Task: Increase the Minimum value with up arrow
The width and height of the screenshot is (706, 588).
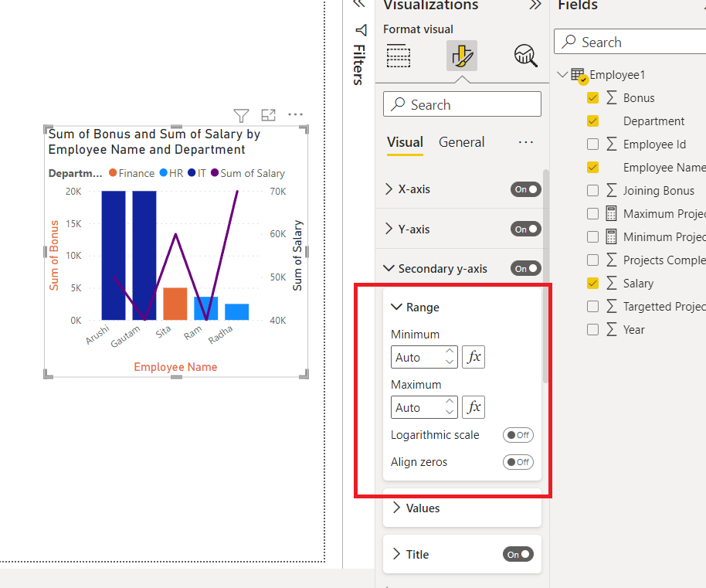Action: pos(450,352)
